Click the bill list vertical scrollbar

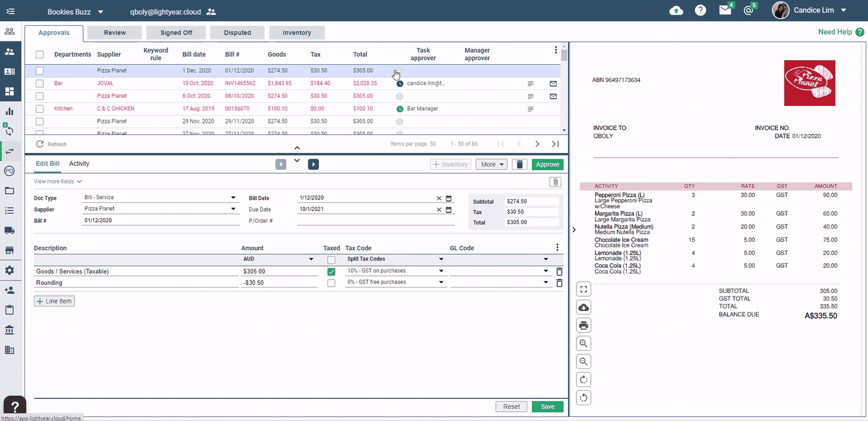(x=564, y=88)
